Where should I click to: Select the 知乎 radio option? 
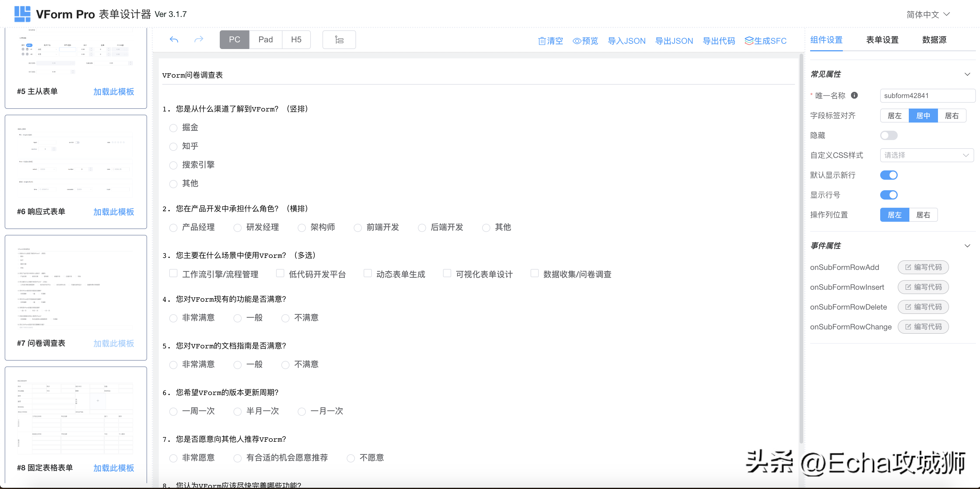[x=173, y=146]
